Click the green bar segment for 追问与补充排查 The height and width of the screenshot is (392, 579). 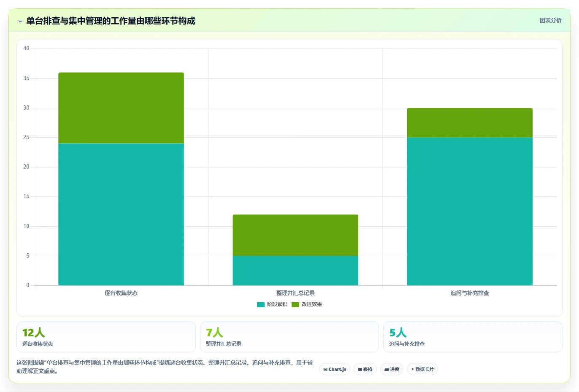pos(470,123)
